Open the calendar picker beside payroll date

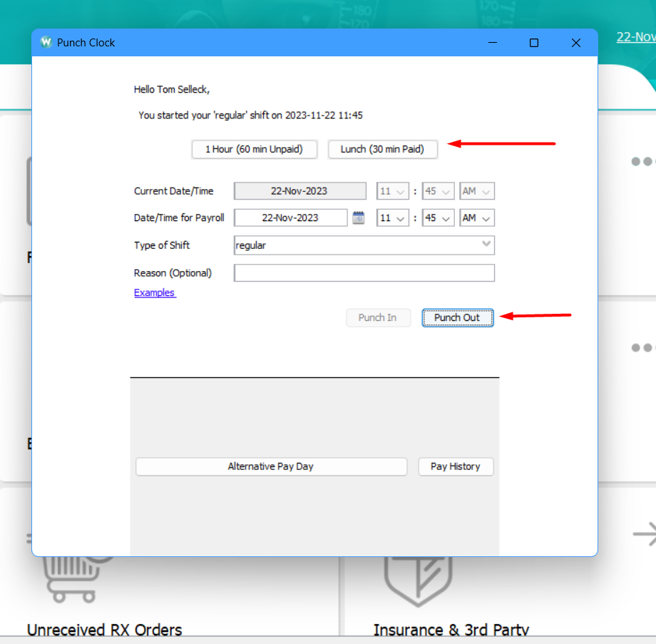point(359,218)
